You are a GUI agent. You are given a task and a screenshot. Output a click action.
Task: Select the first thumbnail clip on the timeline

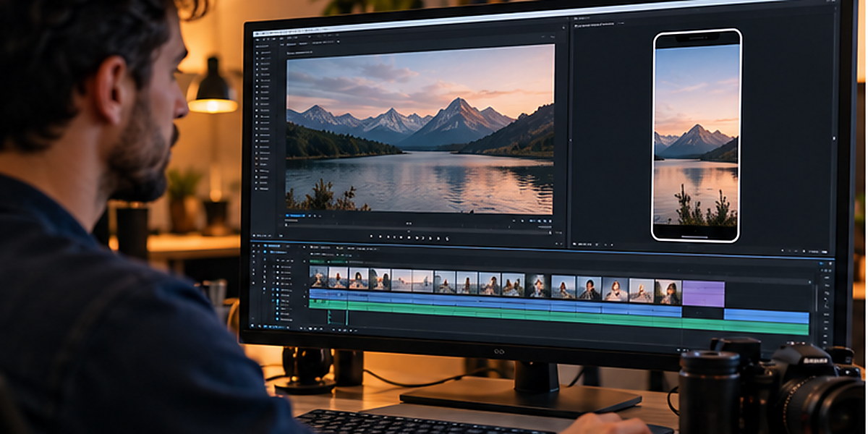318,278
